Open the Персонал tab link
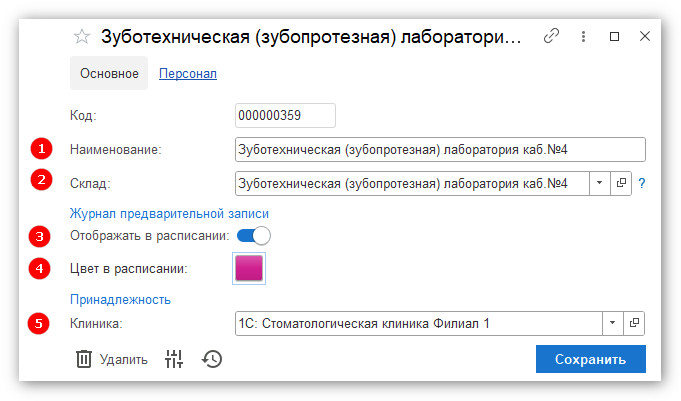 pyautogui.click(x=188, y=74)
